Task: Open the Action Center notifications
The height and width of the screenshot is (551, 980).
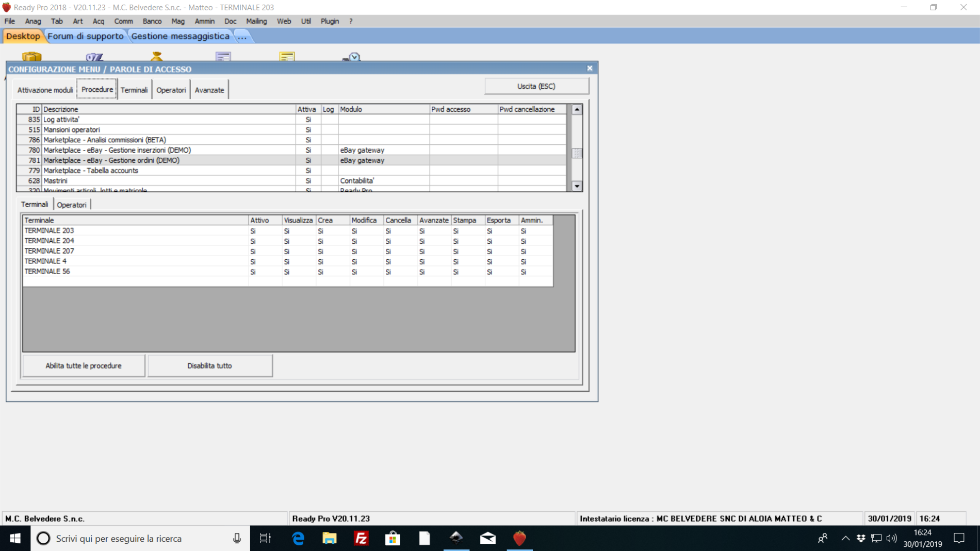Action: (x=959, y=538)
